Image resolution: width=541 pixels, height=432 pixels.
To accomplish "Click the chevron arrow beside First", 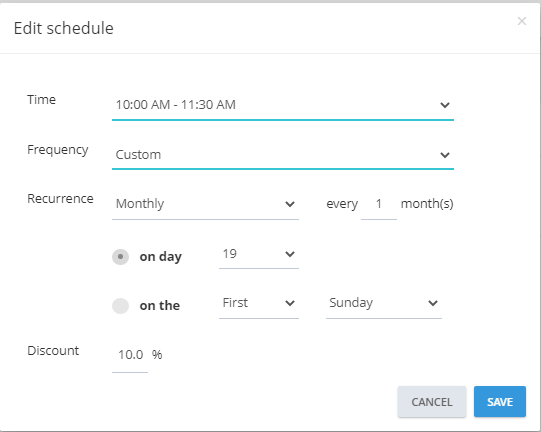I will [290, 303].
